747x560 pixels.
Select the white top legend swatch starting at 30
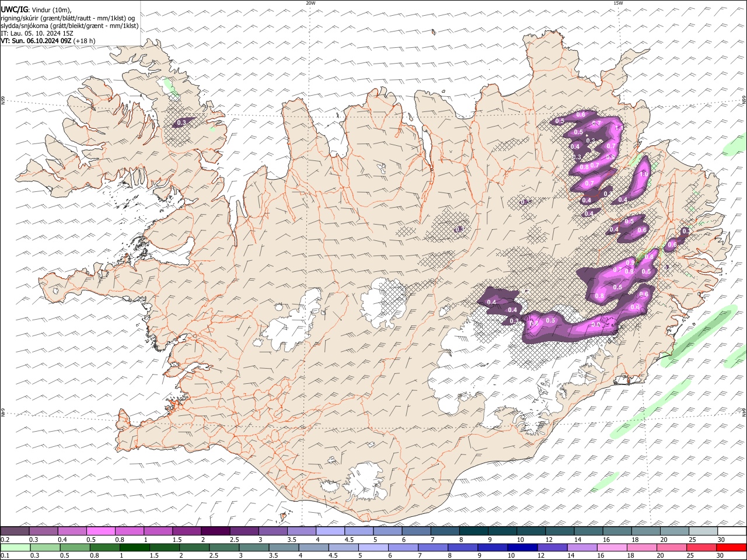[x=732, y=531]
